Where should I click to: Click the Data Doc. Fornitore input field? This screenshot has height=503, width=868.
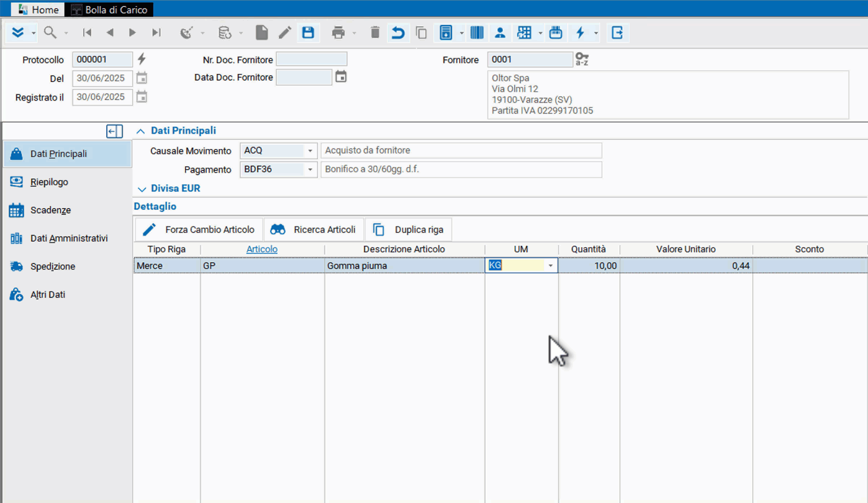(x=304, y=78)
